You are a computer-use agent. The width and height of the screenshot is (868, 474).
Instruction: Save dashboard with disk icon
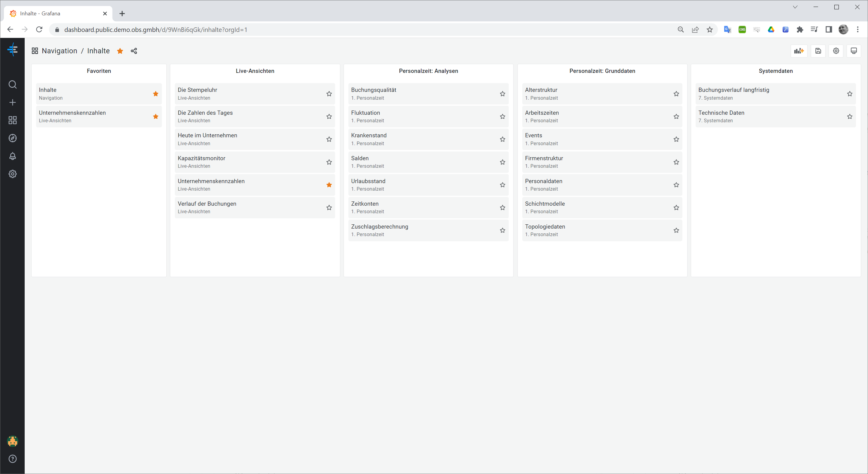818,51
